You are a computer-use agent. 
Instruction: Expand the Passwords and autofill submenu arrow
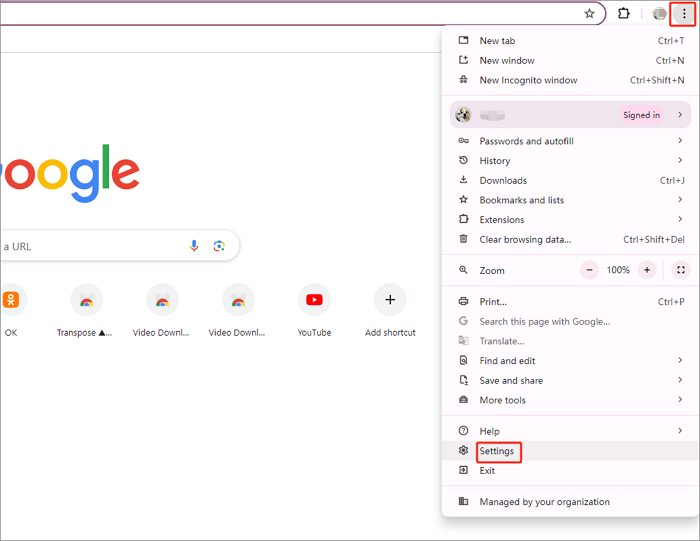coord(680,141)
